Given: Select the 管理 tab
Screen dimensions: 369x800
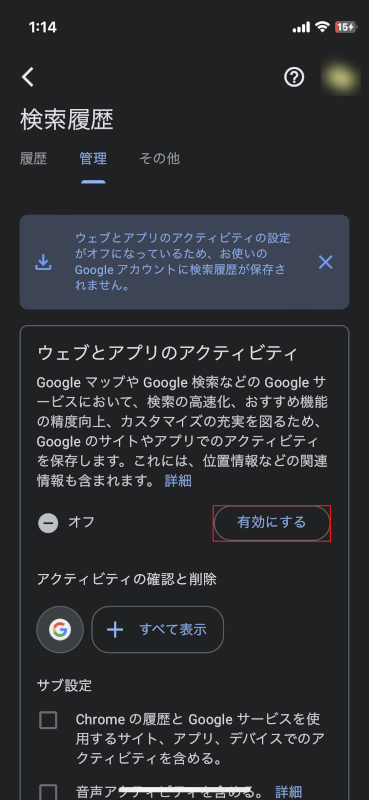Looking at the screenshot, I should click(x=93, y=159).
